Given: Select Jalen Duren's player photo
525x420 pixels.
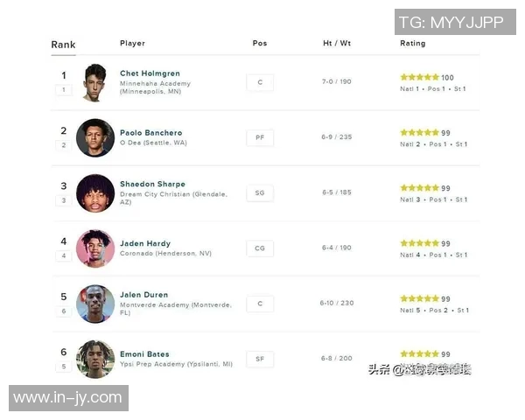Looking at the screenshot, I should 94,304.
